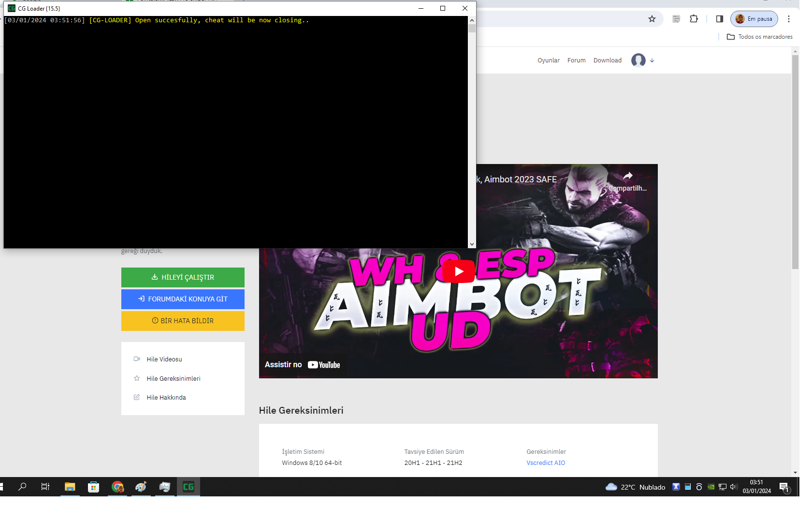Click the star icon beside Hile Gereksinimleri
The height and width of the screenshot is (508, 812).
(137, 378)
